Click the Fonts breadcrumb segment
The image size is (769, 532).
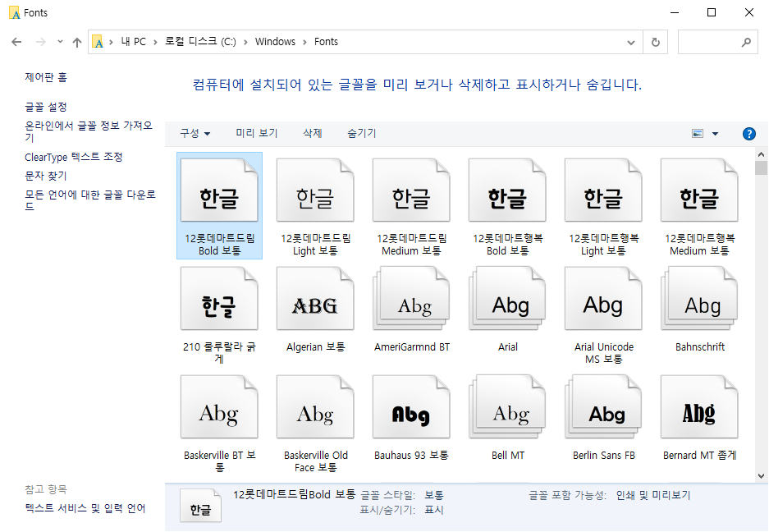pos(326,42)
